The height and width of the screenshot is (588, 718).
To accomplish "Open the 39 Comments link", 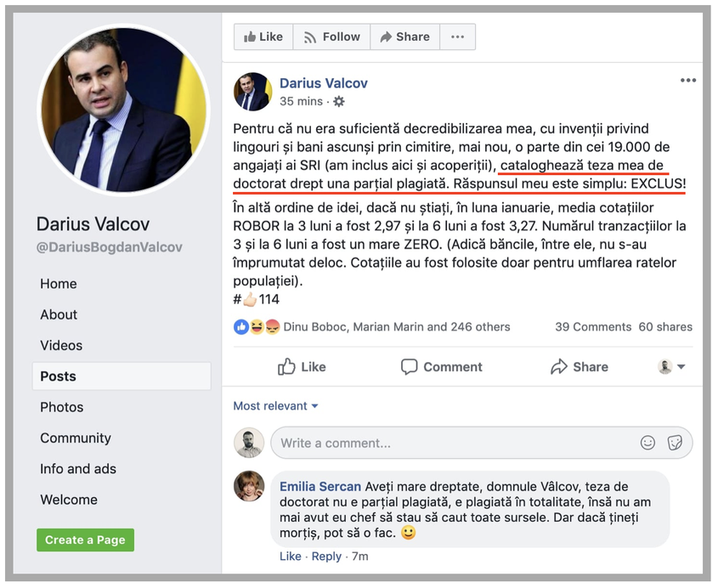I will click(593, 327).
